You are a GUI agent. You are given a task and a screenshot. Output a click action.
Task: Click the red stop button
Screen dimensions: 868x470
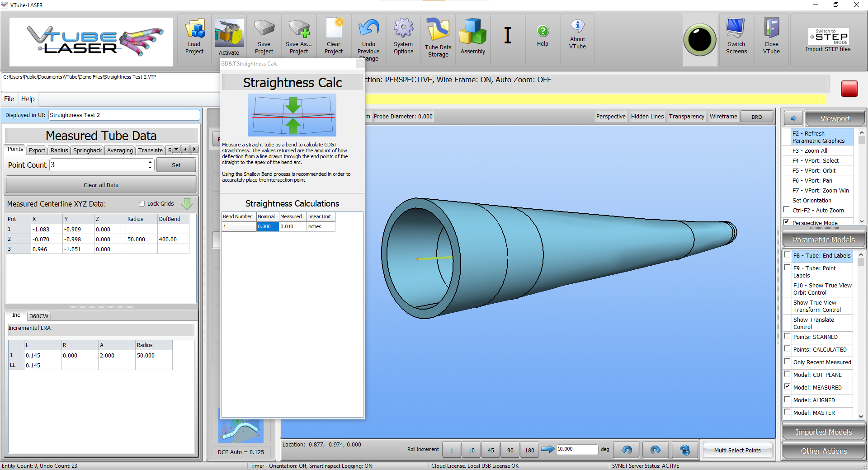point(849,89)
